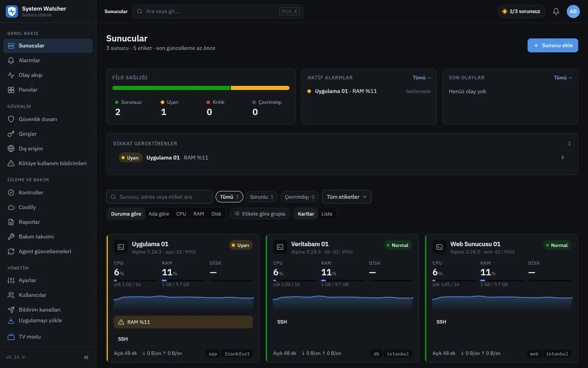
Task: Open Agent güncellemeleri in the sidebar
Action: 48,251
